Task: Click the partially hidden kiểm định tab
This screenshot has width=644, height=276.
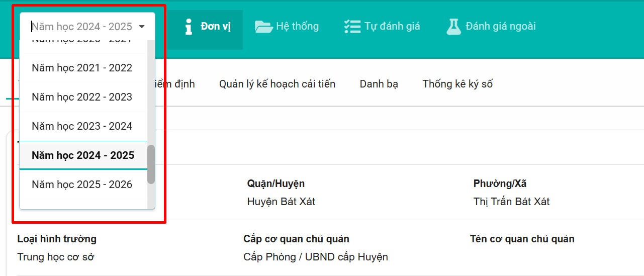Action: pyautogui.click(x=180, y=84)
